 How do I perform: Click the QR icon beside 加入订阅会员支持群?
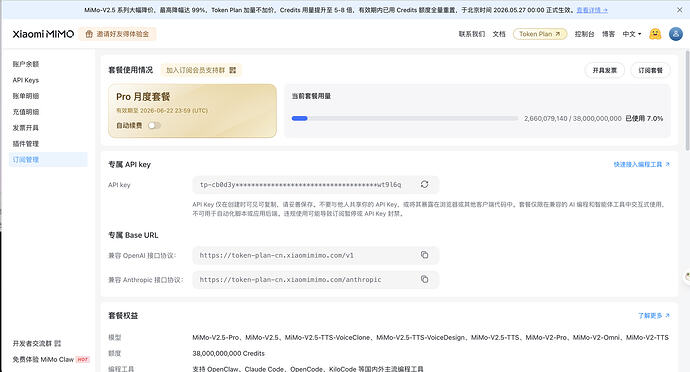point(233,70)
